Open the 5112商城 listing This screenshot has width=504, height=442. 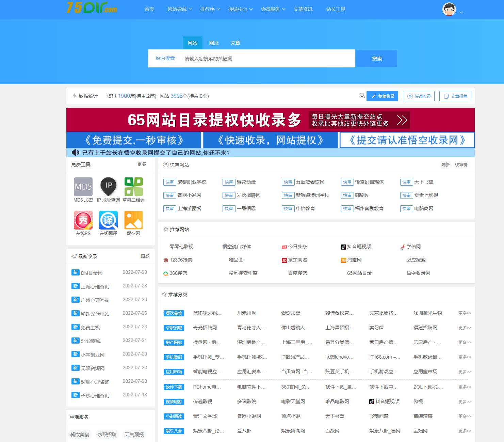(x=91, y=341)
